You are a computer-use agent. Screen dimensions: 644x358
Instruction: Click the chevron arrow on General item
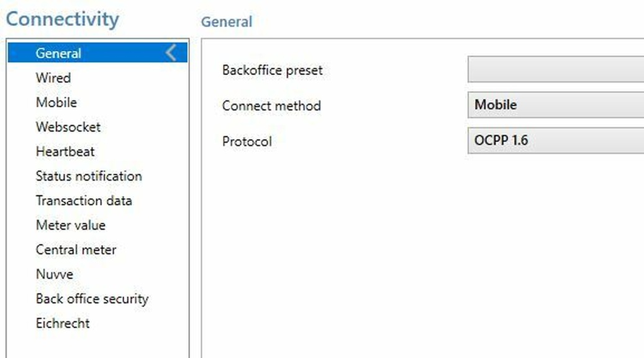coord(171,53)
